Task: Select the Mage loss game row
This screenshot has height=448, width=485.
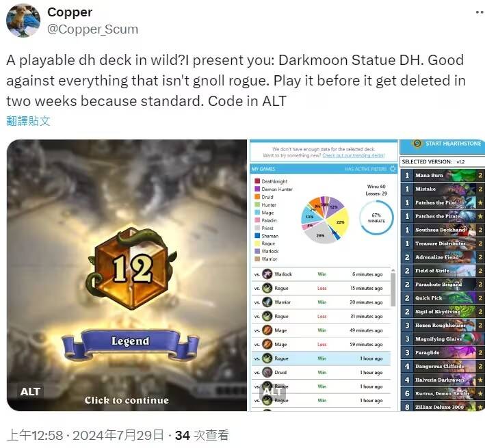Action: tap(321, 344)
